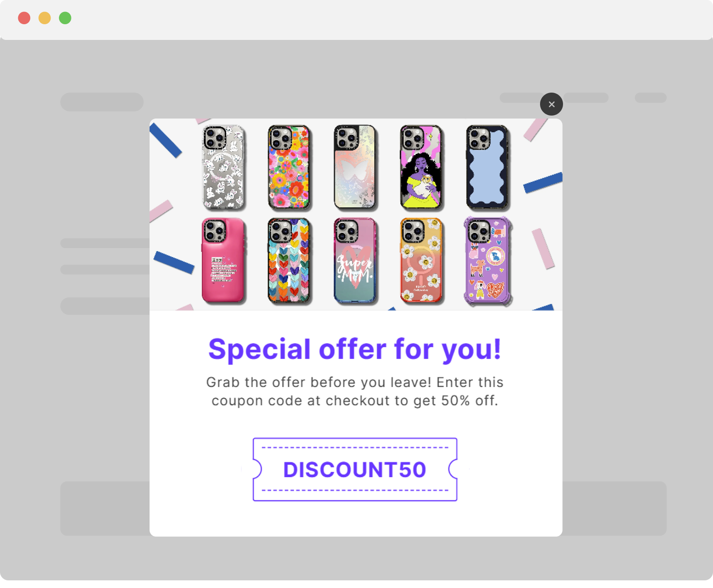The height and width of the screenshot is (588, 713).
Task: Select the purple sticker phone case
Action: pos(488,261)
